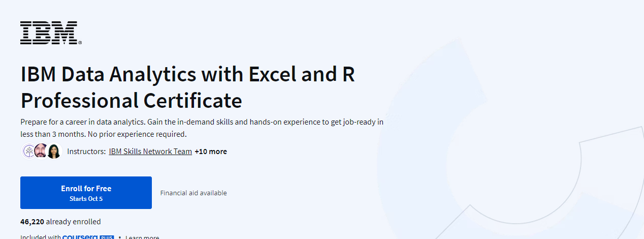
Task: Click the 'Instructors:' label
Action: [x=86, y=152]
